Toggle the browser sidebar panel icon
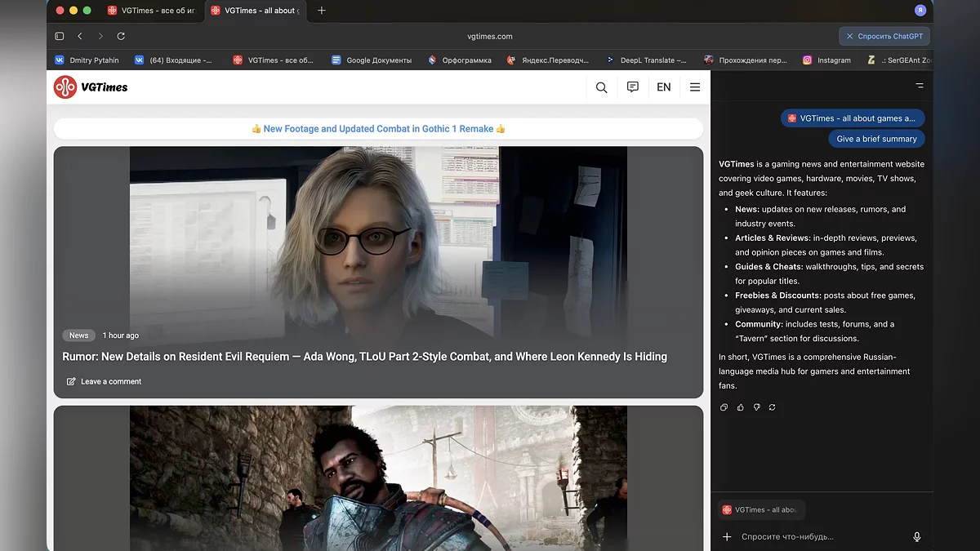The image size is (980, 551). (x=60, y=36)
